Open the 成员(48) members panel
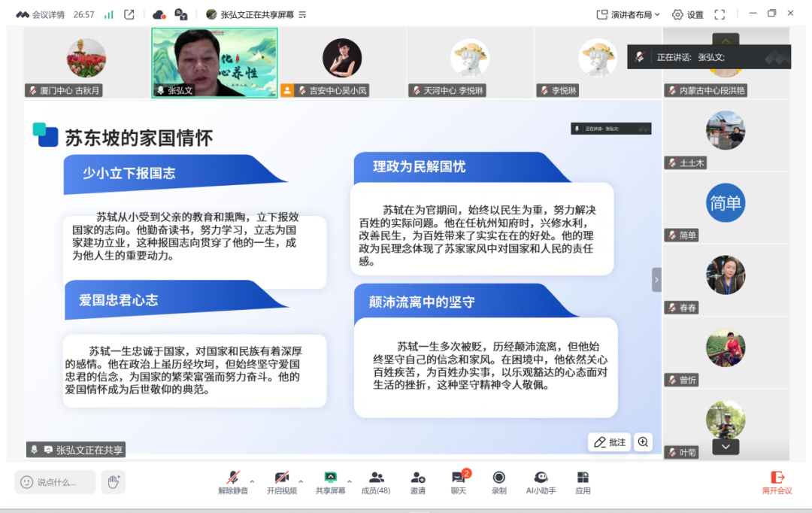Image resolution: width=812 pixels, height=513 pixels. 376,481
